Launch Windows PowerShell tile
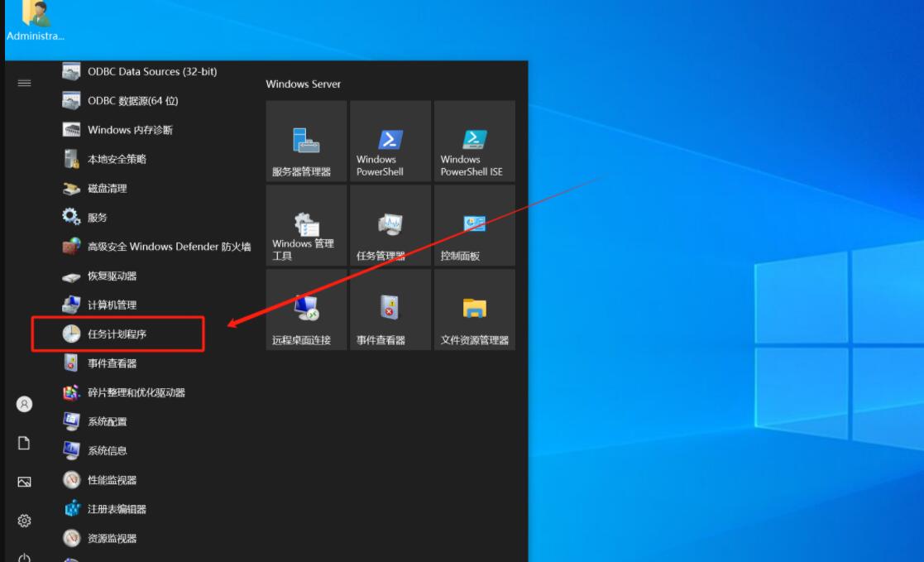Screen dimensions: 924x562 [390, 141]
